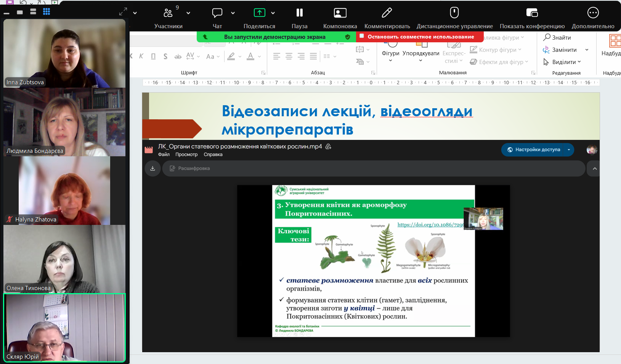Open the Дополнительно three-dots menu
The width and height of the screenshot is (621, 364).
[593, 13]
